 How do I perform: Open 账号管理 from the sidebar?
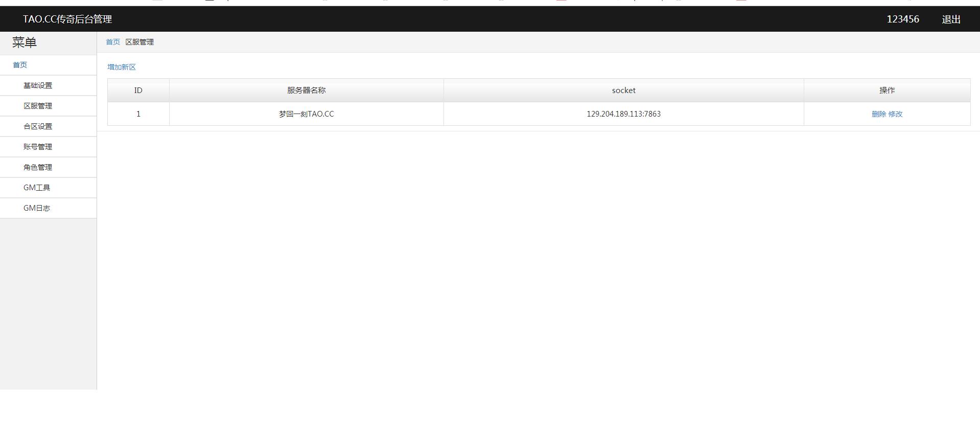coord(38,147)
